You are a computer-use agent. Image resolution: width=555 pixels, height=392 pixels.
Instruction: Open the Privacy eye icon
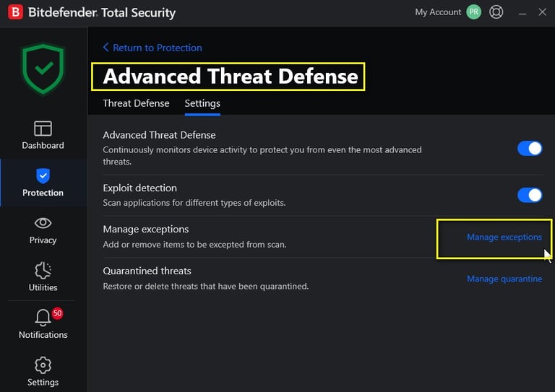pos(43,223)
